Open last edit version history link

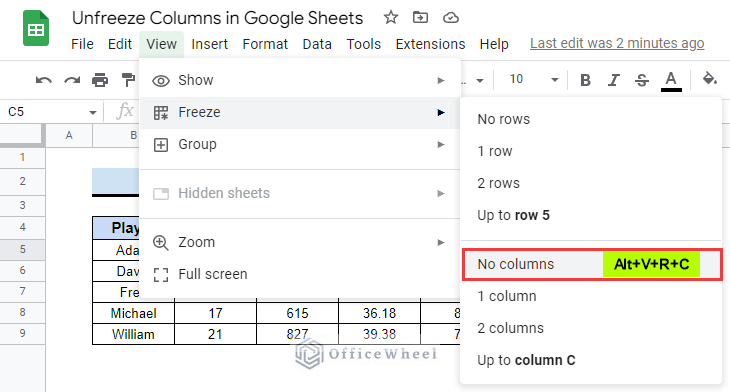[x=617, y=43]
